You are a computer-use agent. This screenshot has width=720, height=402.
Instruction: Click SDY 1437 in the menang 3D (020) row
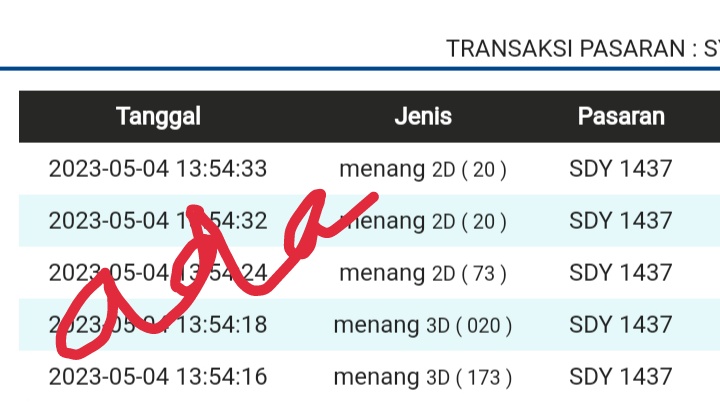[621, 325]
